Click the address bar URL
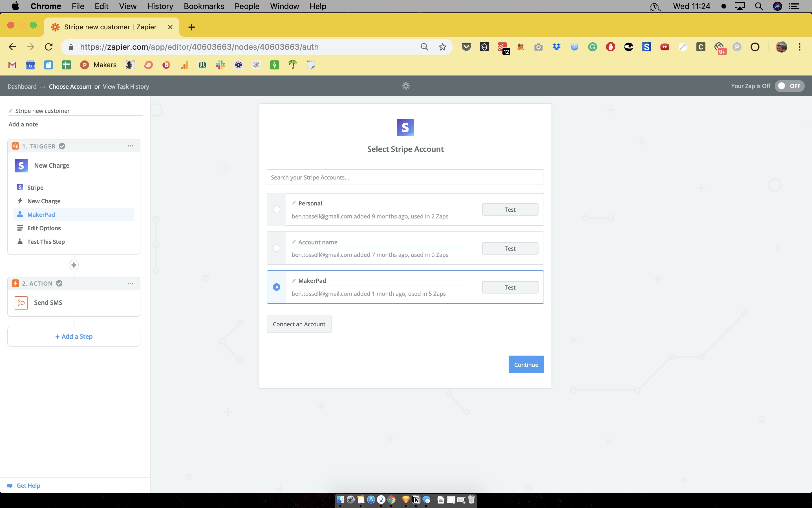 pos(199,47)
